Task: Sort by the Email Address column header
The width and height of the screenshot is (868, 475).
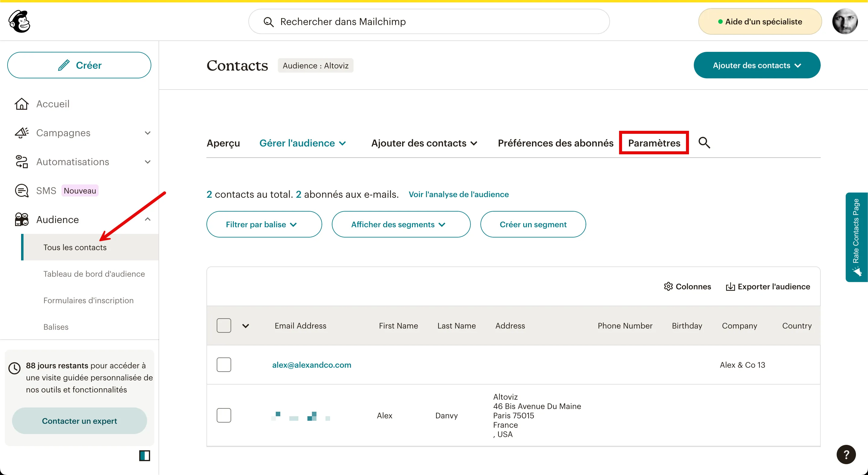Action: (300, 326)
